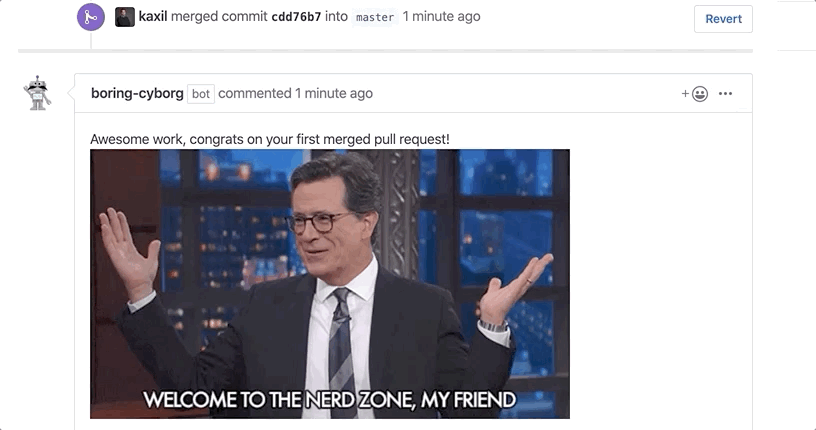The width and height of the screenshot is (816, 430).
Task: Add a reaction with the smiley icon
Action: [x=700, y=94]
